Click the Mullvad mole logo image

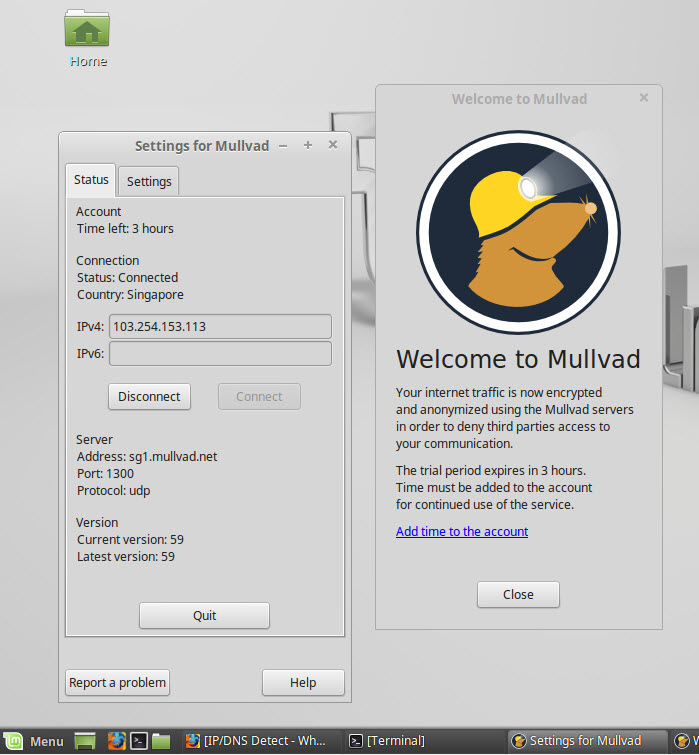[518, 232]
